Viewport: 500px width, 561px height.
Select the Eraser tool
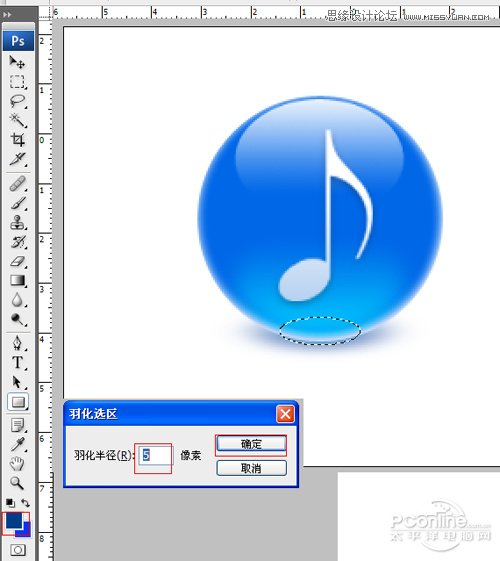point(17,261)
